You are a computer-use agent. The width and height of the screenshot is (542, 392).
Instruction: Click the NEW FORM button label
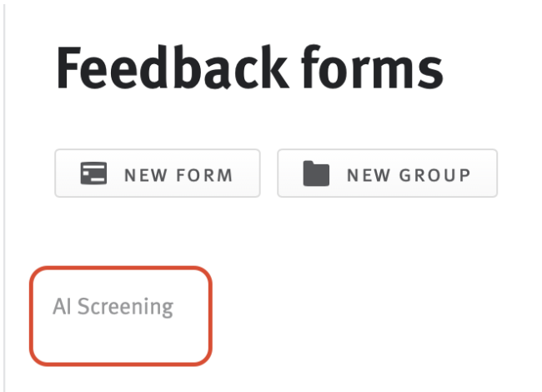(178, 175)
